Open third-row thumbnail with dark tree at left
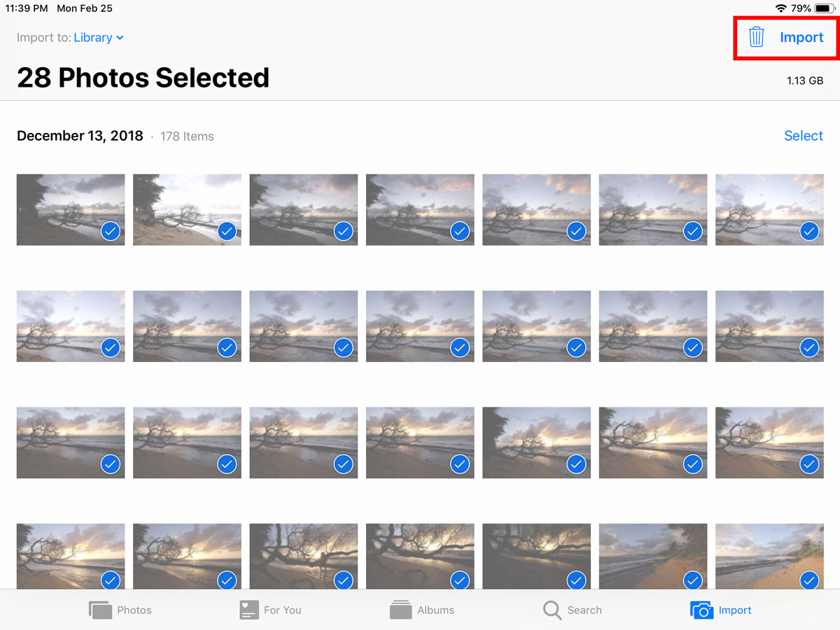The width and height of the screenshot is (840, 630). click(x=536, y=442)
